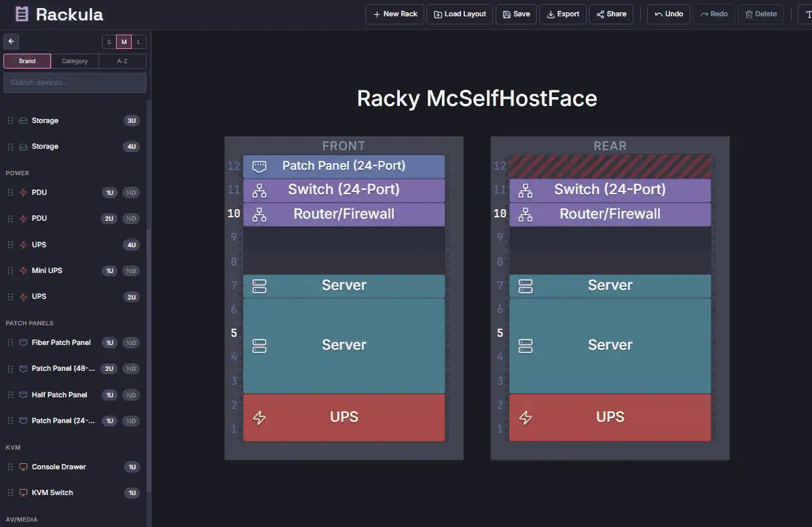
Task: Click the storage icon of 4U Storage
Action: pos(23,147)
